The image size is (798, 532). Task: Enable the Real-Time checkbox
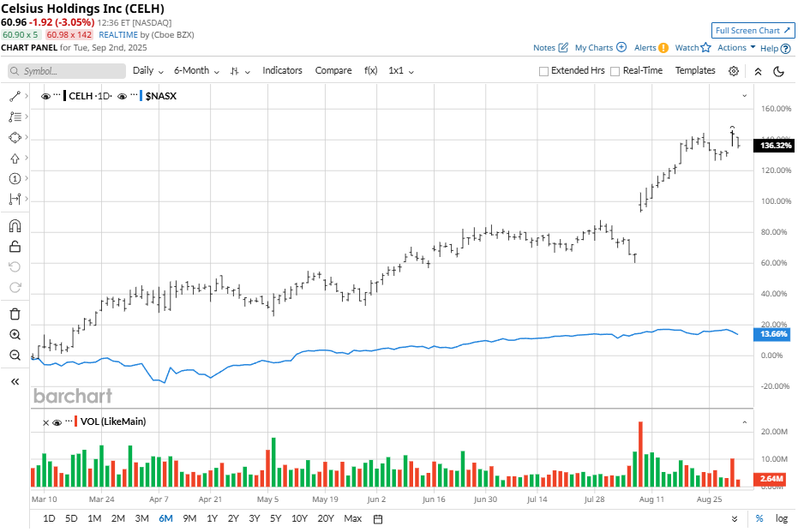pyautogui.click(x=615, y=71)
